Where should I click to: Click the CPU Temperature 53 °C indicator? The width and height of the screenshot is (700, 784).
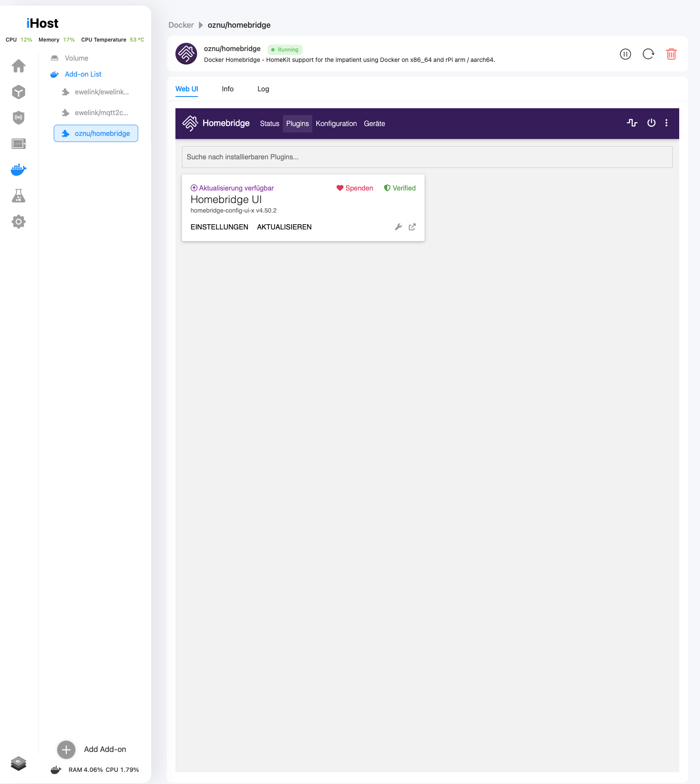[113, 40]
